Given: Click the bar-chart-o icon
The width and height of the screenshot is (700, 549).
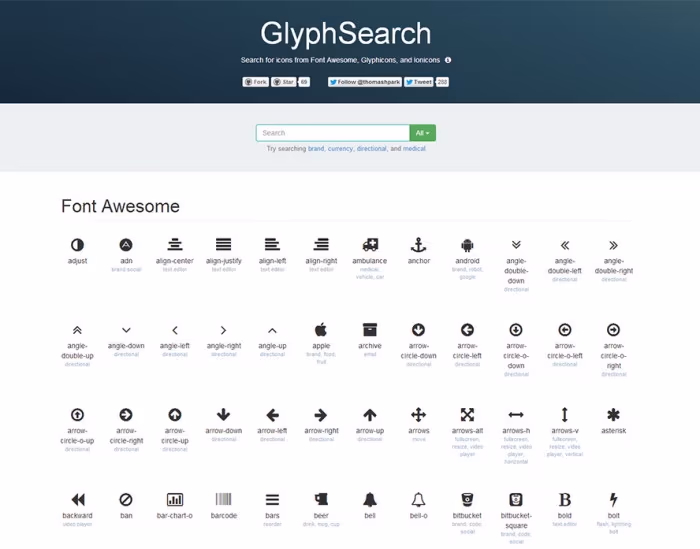Looking at the screenshot, I should click(175, 499).
